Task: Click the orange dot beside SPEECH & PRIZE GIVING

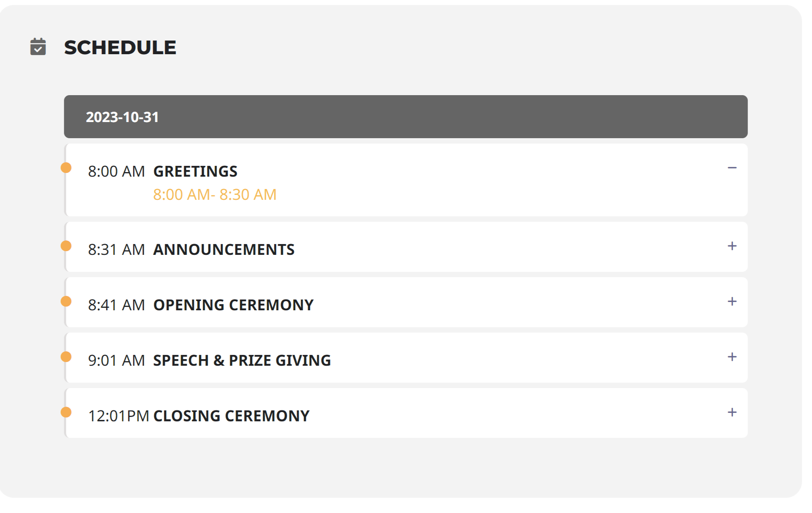Action: [66, 356]
